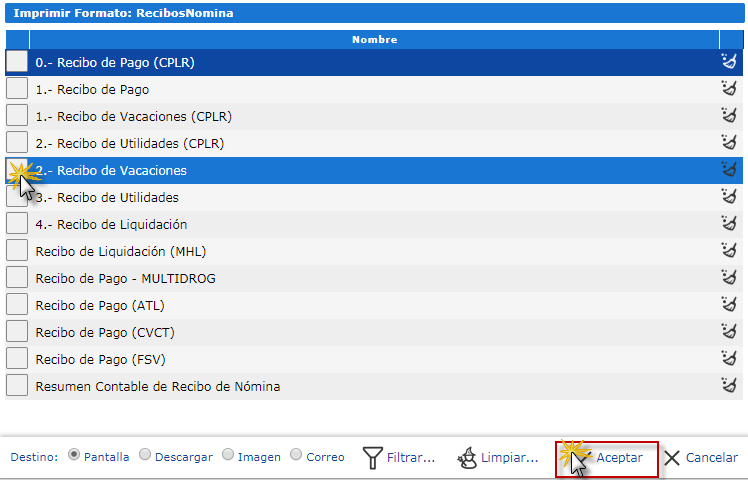Choose Correo as output destination
748x480 pixels.
click(x=296, y=455)
